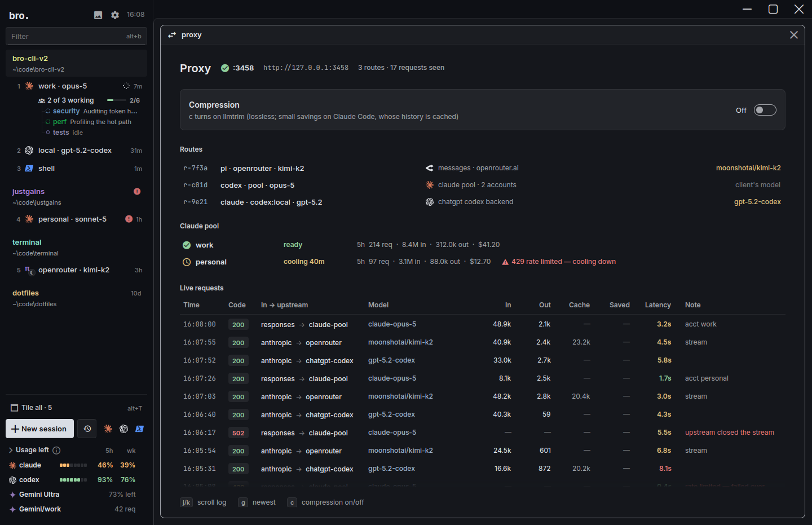Click the 429 rate limited warning
Viewport: 812px width, 525px height.
click(x=559, y=262)
